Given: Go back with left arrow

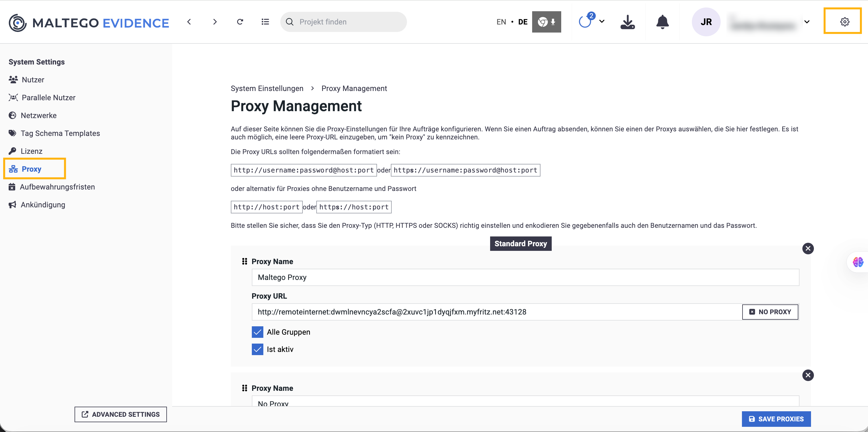Looking at the screenshot, I should [x=189, y=22].
